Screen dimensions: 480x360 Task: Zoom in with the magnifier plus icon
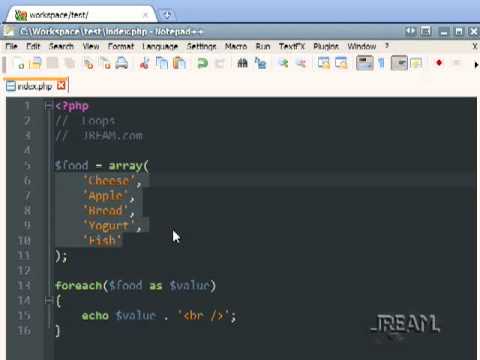coord(283,63)
